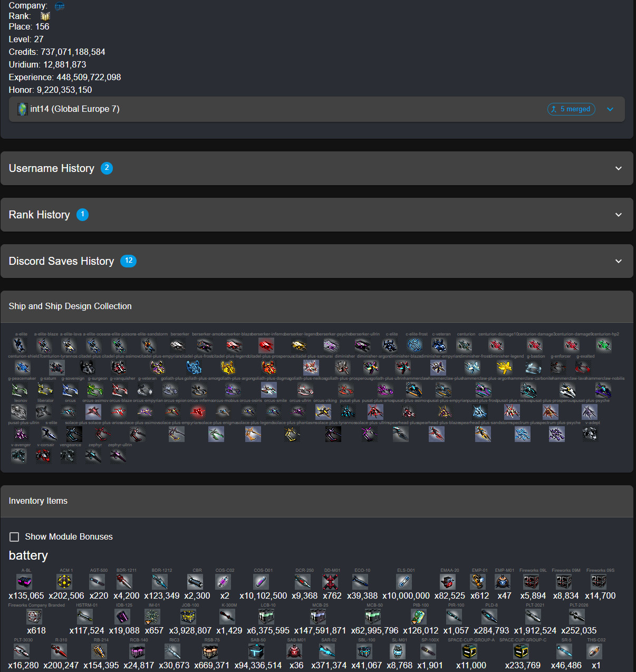Enable Show Module Bonuses checkbox
The image size is (636, 672).
14,536
